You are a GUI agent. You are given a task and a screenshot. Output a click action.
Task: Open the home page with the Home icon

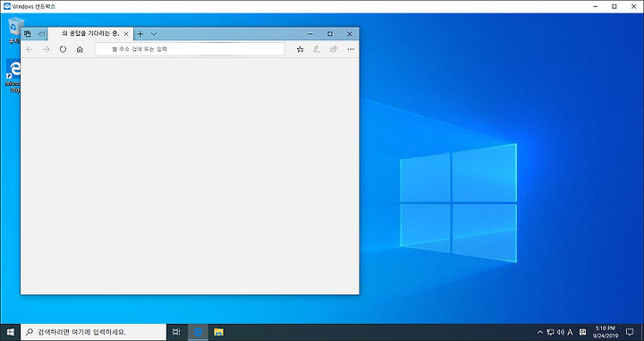tap(80, 49)
